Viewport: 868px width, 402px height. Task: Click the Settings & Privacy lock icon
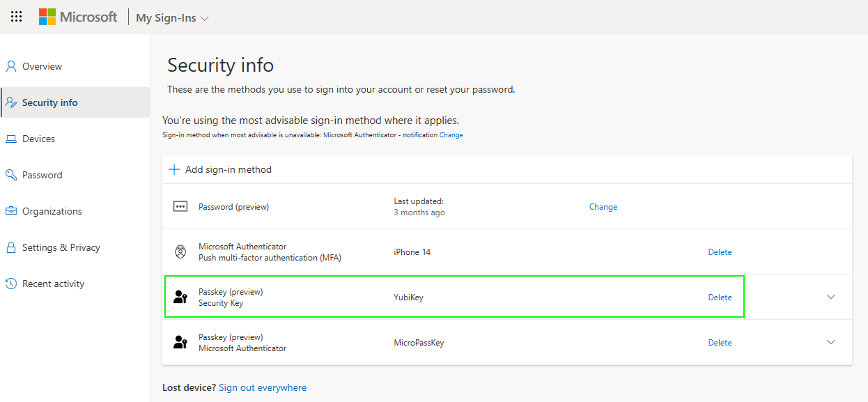(11, 247)
